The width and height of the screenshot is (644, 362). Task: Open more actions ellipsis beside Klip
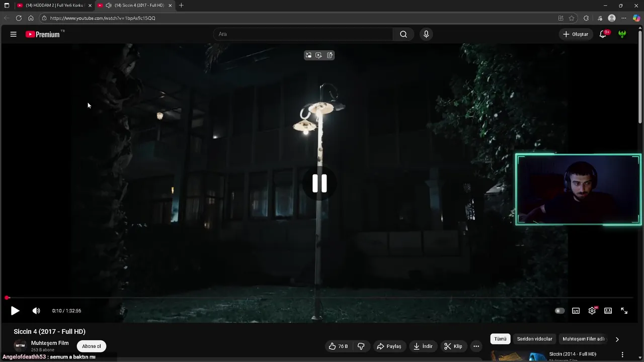476,346
